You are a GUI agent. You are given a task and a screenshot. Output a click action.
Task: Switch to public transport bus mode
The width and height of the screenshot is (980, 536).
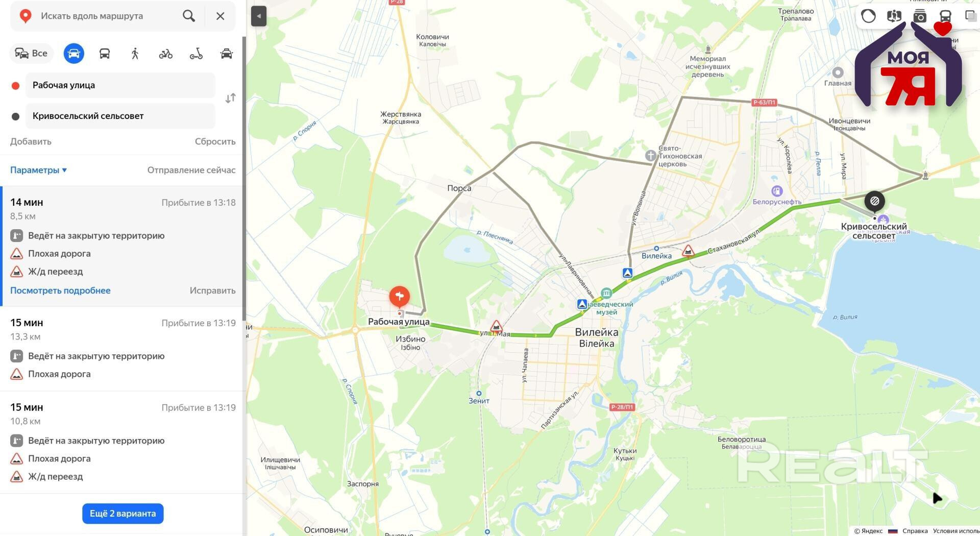click(x=105, y=54)
